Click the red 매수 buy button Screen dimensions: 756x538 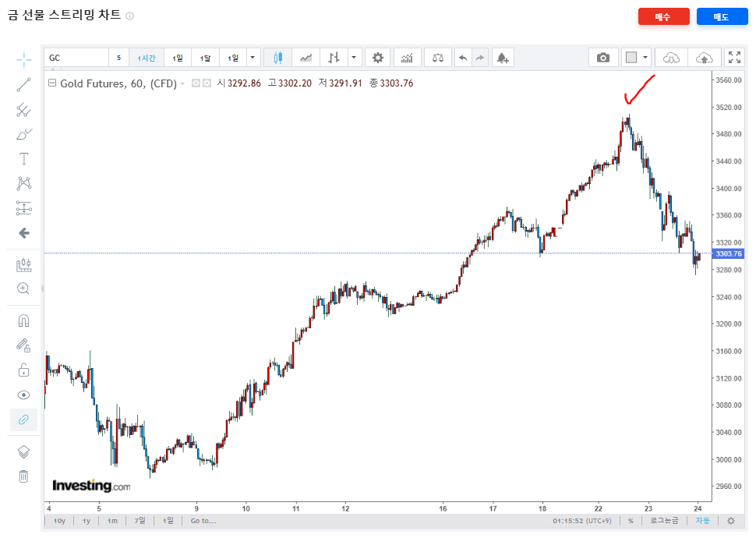point(663,17)
